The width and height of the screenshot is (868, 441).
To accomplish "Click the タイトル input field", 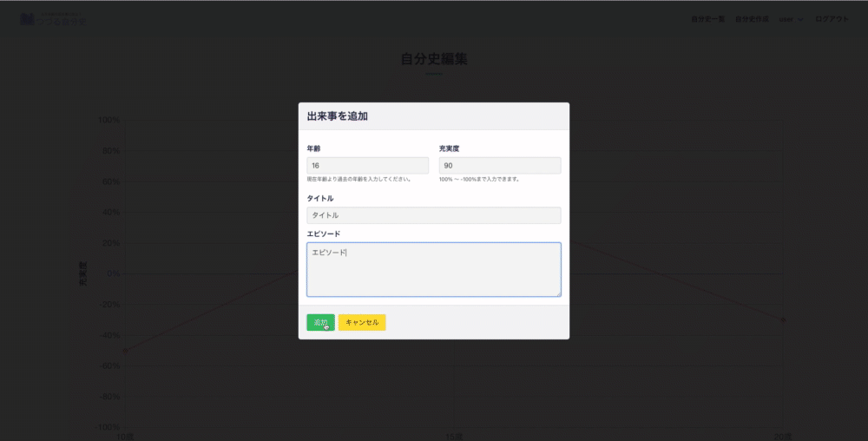I will (434, 215).
